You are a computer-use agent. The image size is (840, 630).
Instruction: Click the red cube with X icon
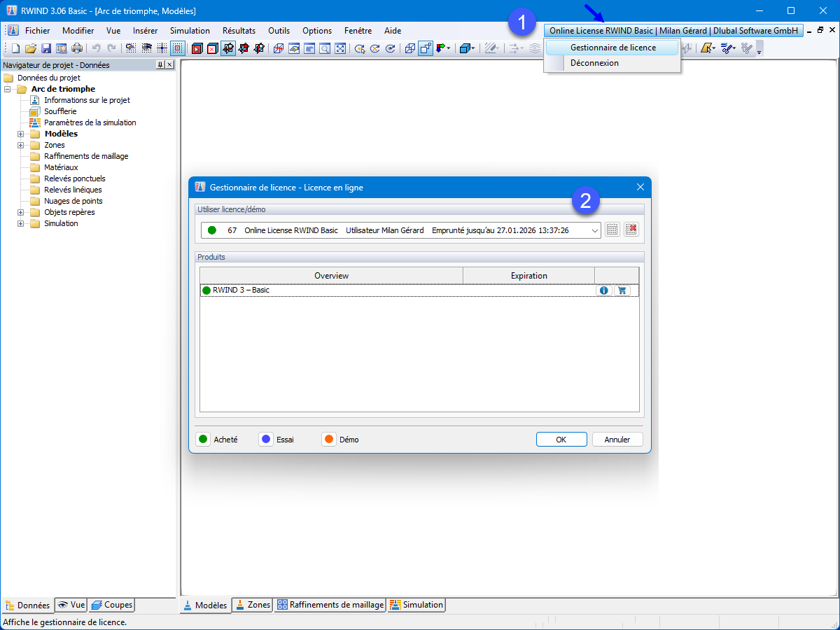point(212,48)
